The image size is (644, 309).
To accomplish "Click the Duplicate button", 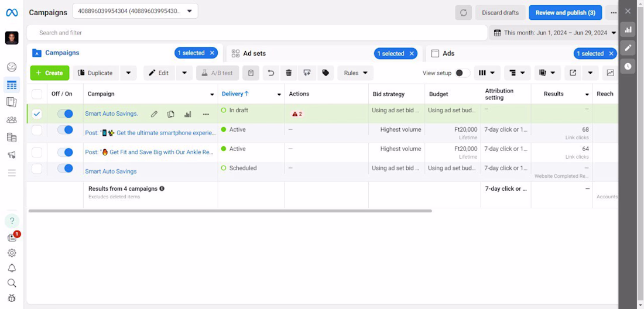I will [96, 73].
